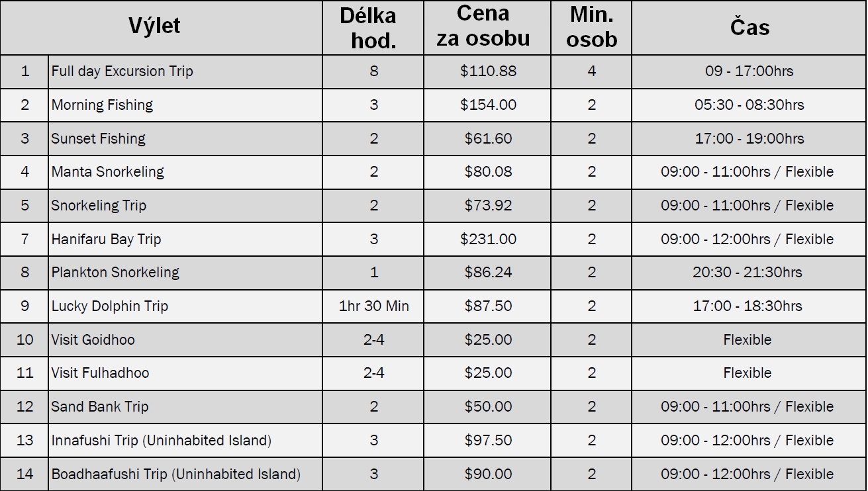This screenshot has height=491, width=868.
Task: Click the $110.88 price cell
Action: click(x=488, y=71)
